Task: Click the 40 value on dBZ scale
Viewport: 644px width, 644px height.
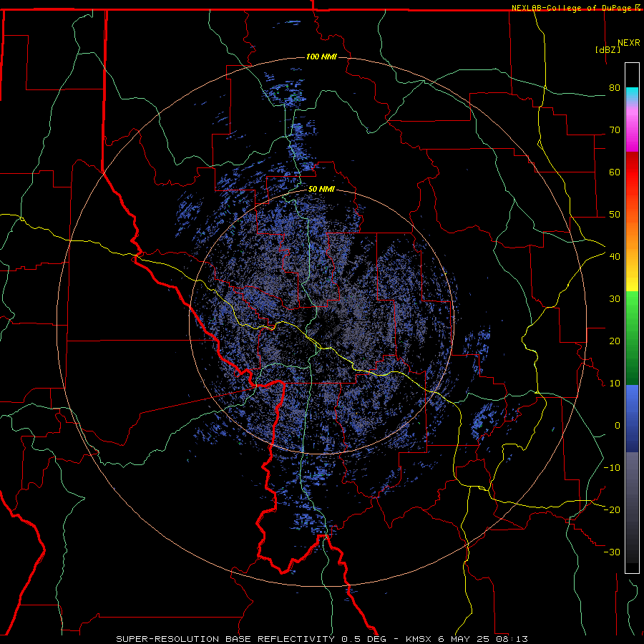Action: point(615,257)
